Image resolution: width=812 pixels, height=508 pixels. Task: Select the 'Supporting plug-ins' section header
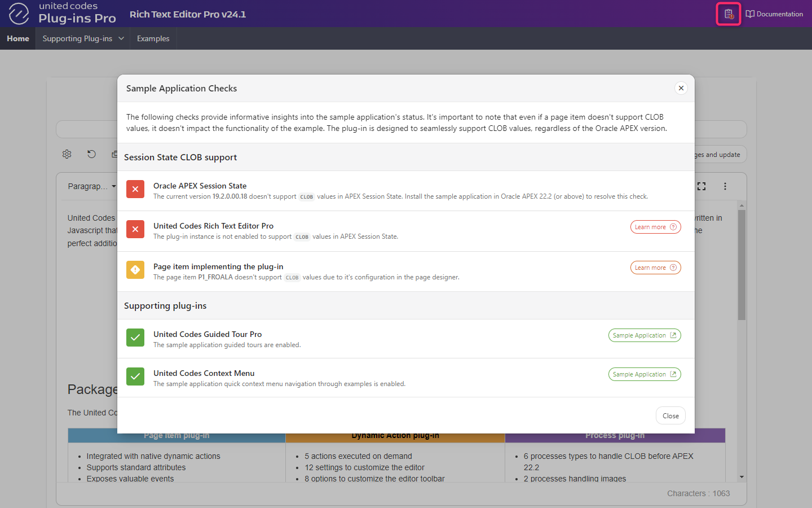[x=165, y=305]
